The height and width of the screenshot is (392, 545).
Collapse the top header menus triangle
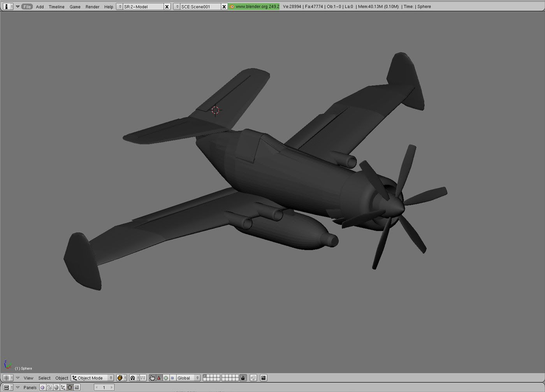point(18,7)
